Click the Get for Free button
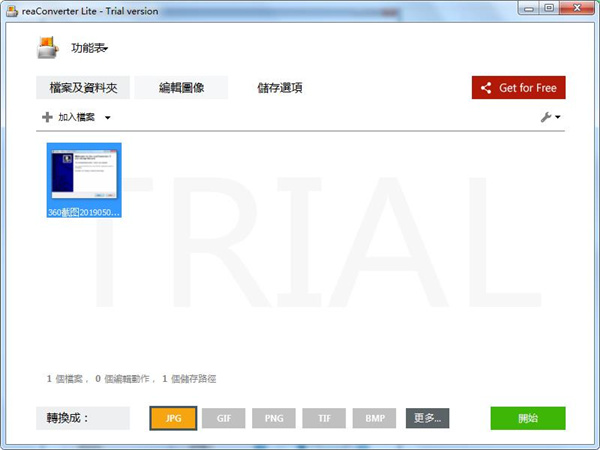Screen dimensions: 600x450 tap(518, 88)
